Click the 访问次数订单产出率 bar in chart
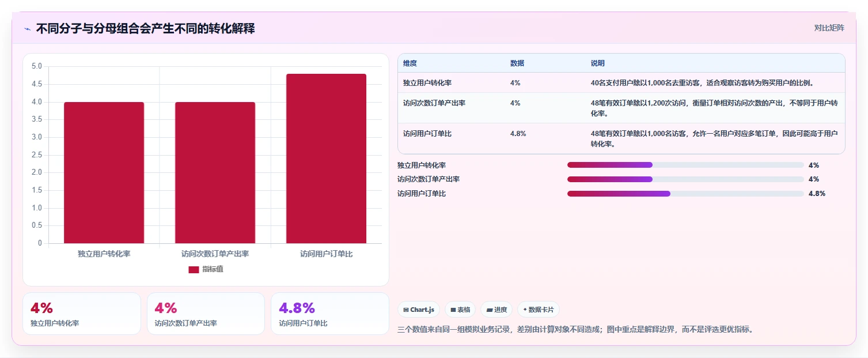 click(x=215, y=173)
